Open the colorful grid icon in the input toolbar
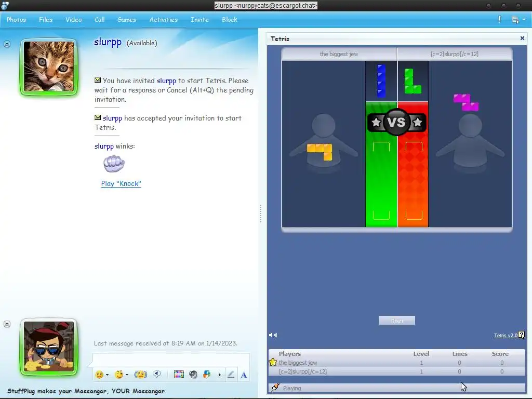Image resolution: width=532 pixels, height=399 pixels. (179, 375)
